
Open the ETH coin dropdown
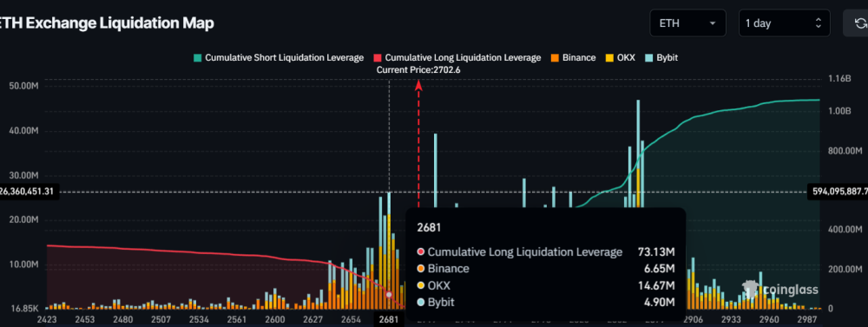point(688,23)
